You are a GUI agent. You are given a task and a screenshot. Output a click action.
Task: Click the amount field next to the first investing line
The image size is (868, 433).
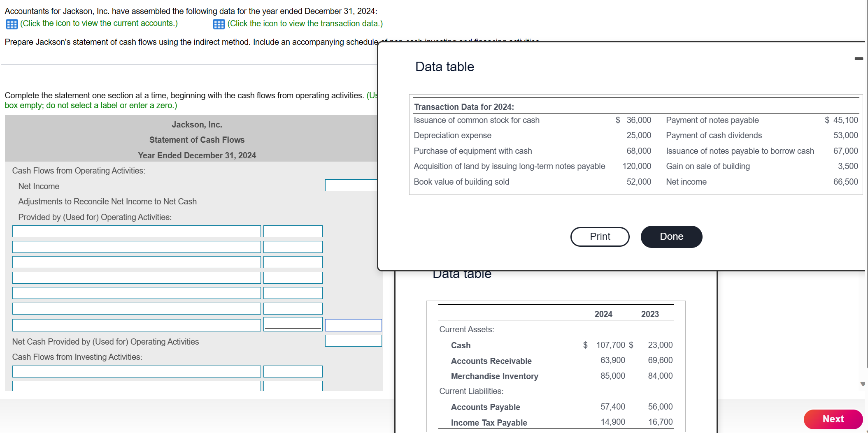click(293, 371)
